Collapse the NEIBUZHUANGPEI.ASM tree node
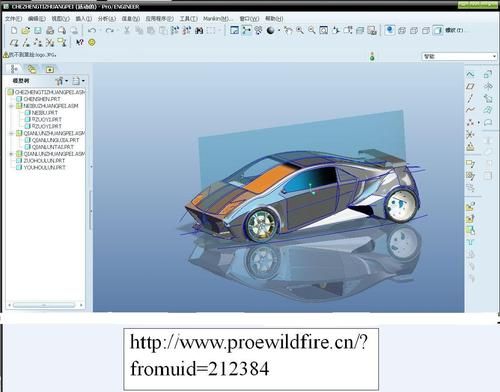 coord(11,106)
